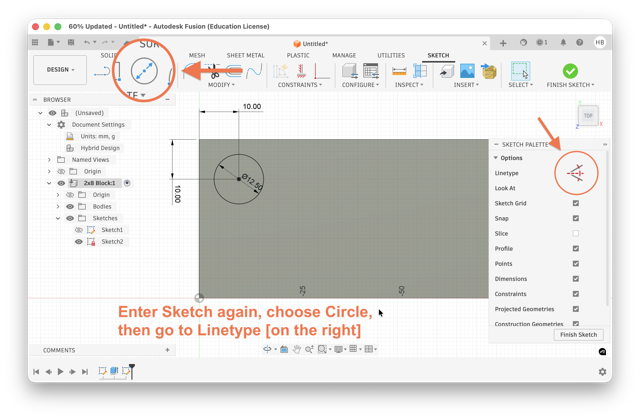Click the Insert Derive box icon
640x419 pixels.
[x=488, y=71]
